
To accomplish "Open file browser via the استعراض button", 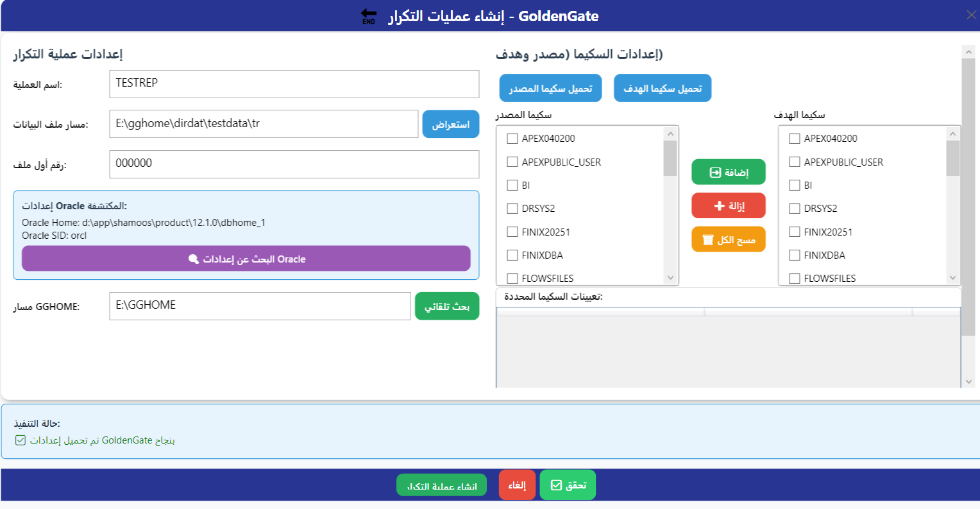I will point(450,124).
